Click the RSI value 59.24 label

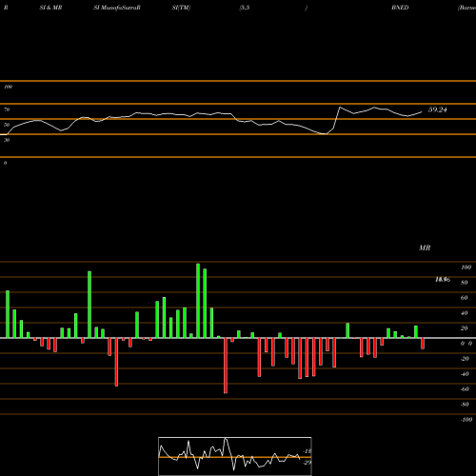(438, 109)
